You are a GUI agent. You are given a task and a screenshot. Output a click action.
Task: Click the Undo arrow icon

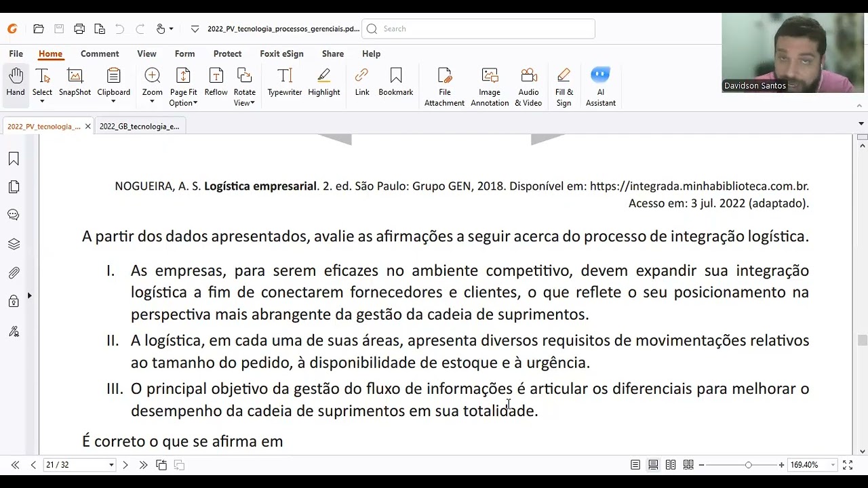click(x=119, y=29)
